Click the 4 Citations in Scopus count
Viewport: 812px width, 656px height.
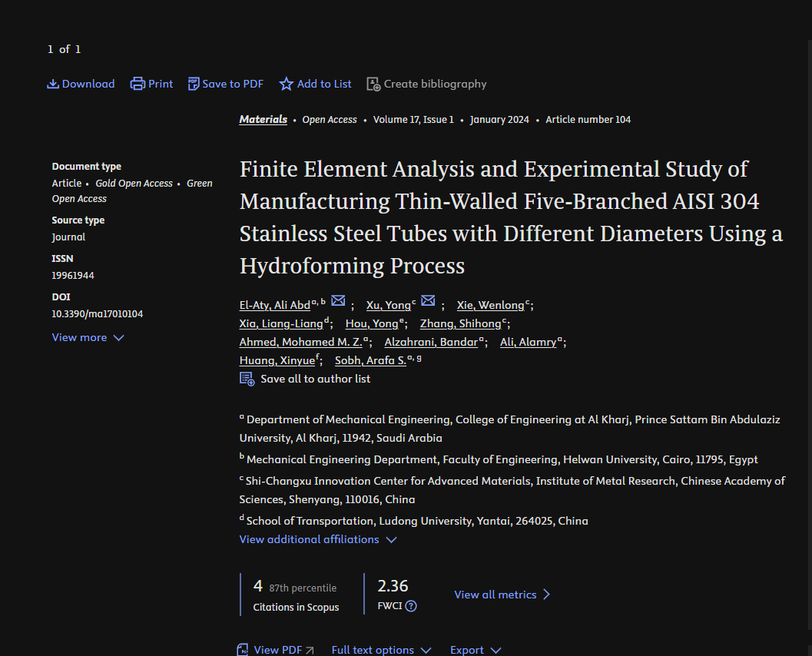coord(258,586)
